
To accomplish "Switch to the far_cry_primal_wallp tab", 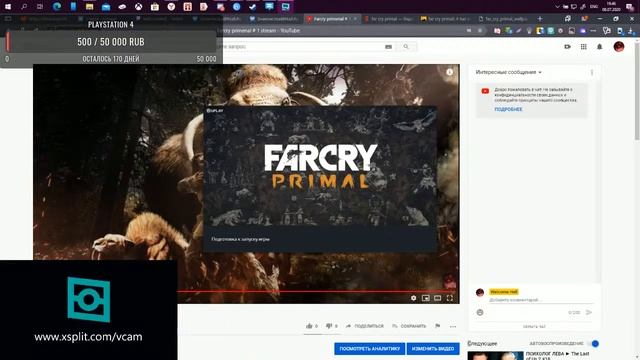I will tap(503, 19).
